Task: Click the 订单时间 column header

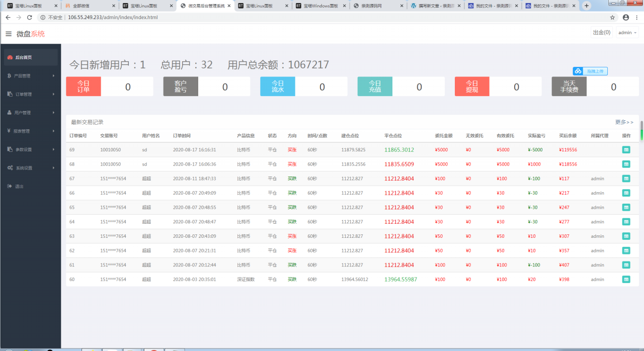Action: point(182,136)
